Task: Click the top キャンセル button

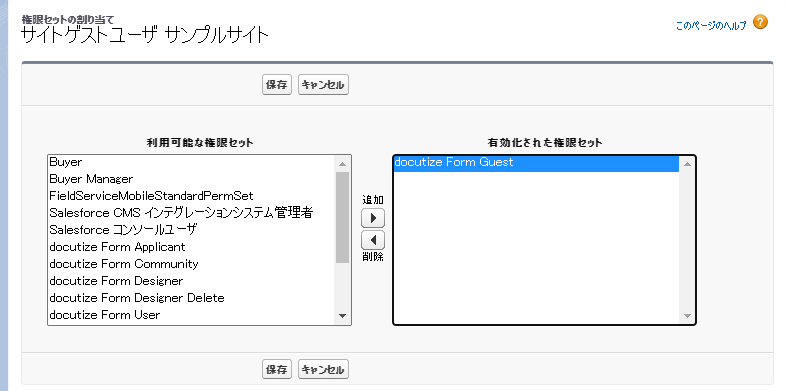Action: [x=323, y=85]
